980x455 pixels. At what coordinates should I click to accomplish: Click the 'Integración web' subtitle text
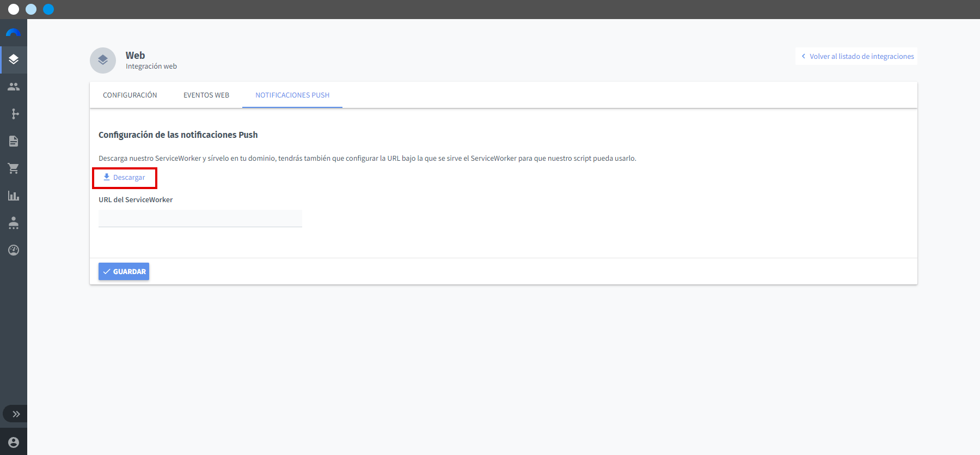pyautogui.click(x=151, y=66)
